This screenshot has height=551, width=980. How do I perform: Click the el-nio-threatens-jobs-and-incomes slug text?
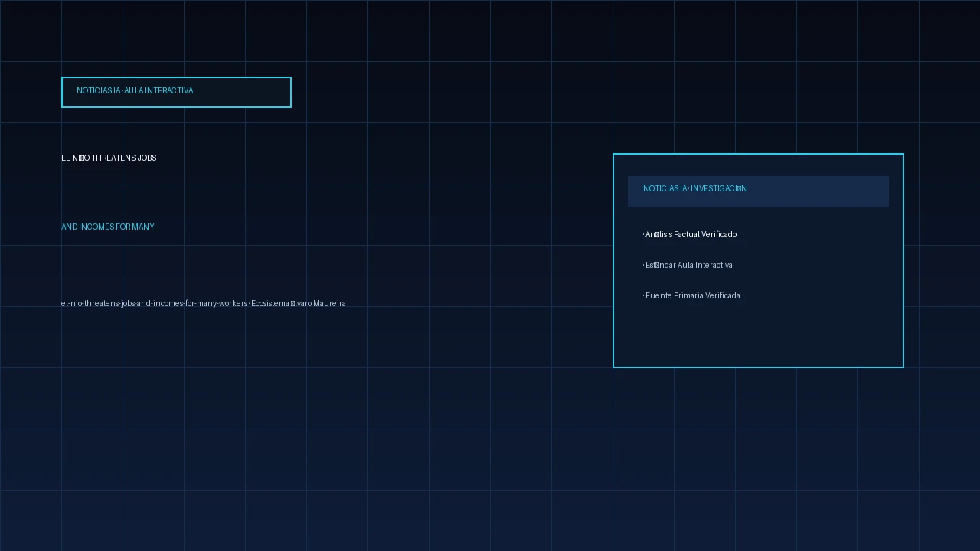(155, 304)
